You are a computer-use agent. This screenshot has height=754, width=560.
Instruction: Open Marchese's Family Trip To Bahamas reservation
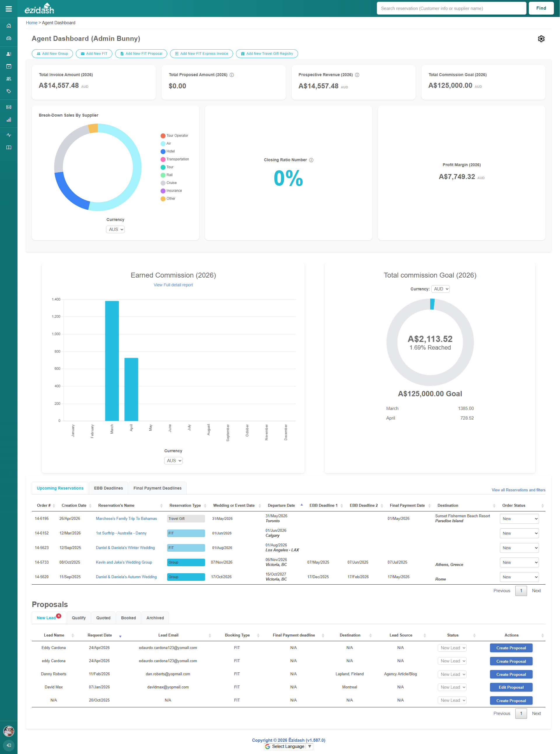tap(127, 519)
